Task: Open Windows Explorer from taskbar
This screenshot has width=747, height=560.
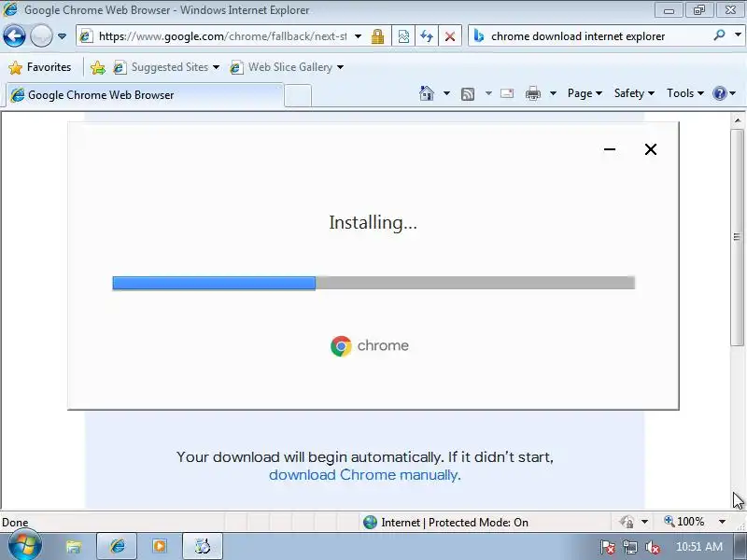Action: pos(74,546)
